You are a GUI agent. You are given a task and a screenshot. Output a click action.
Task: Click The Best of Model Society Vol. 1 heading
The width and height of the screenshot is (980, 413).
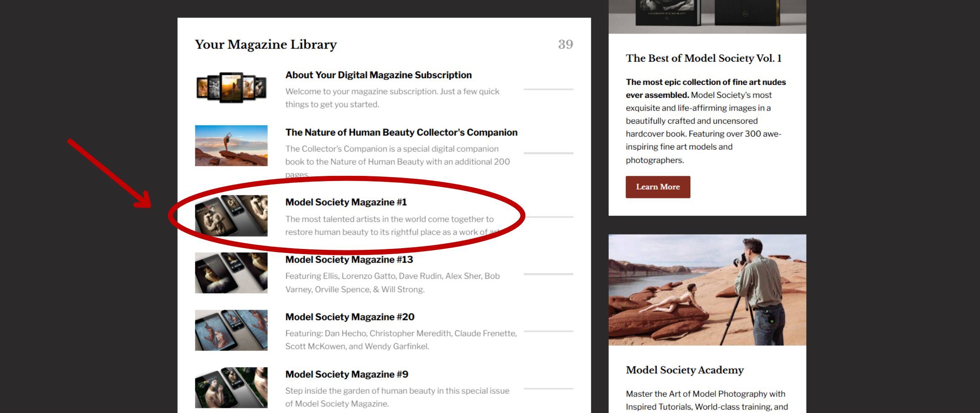(x=704, y=58)
